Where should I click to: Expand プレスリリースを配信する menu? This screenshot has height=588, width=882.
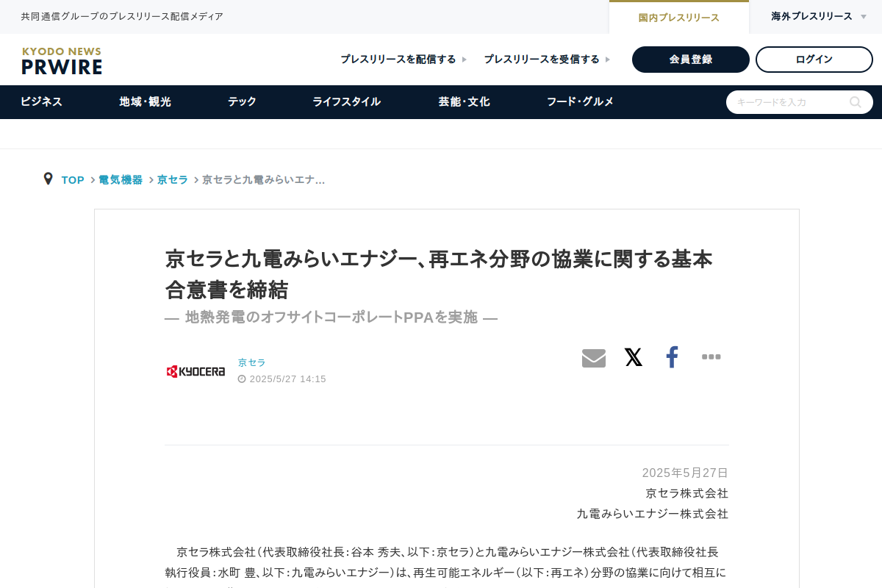pyautogui.click(x=404, y=60)
